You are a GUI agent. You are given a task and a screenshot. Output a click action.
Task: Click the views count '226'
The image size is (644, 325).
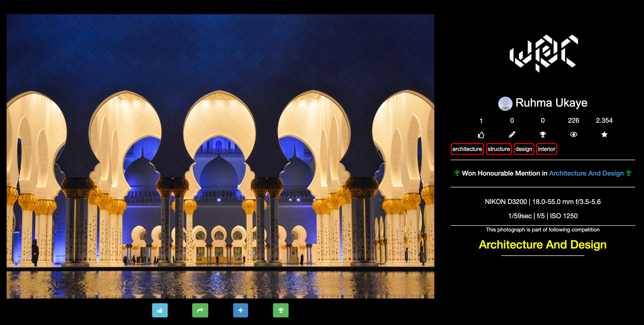574,120
